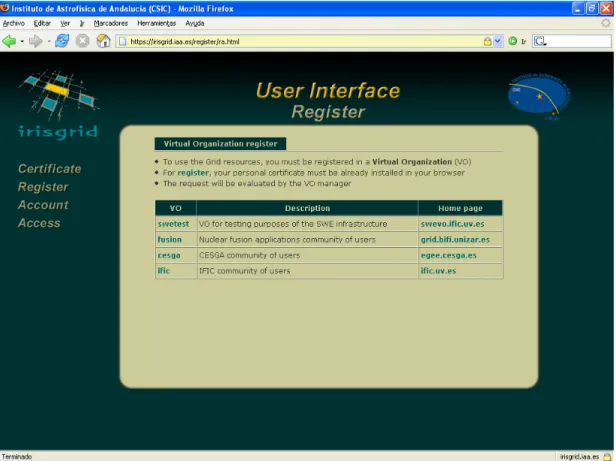Open the Certificate sidebar link
This screenshot has height=461, width=616.
point(50,169)
